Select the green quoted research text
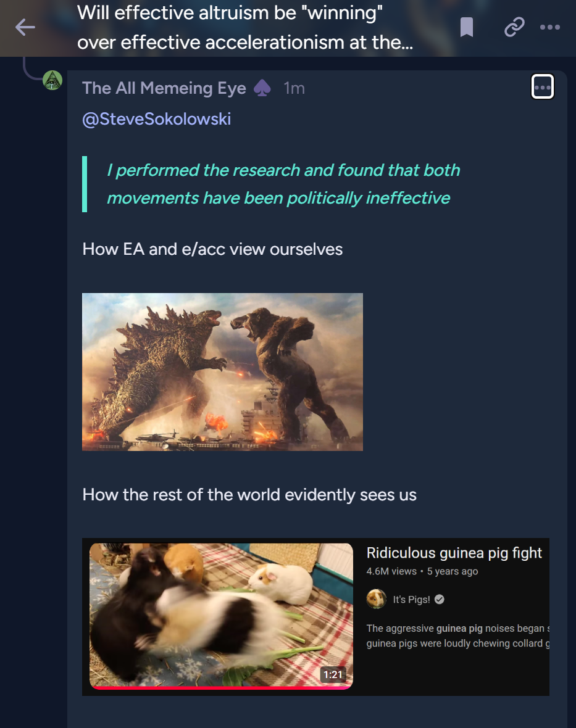This screenshot has height=728, width=576. point(283,184)
